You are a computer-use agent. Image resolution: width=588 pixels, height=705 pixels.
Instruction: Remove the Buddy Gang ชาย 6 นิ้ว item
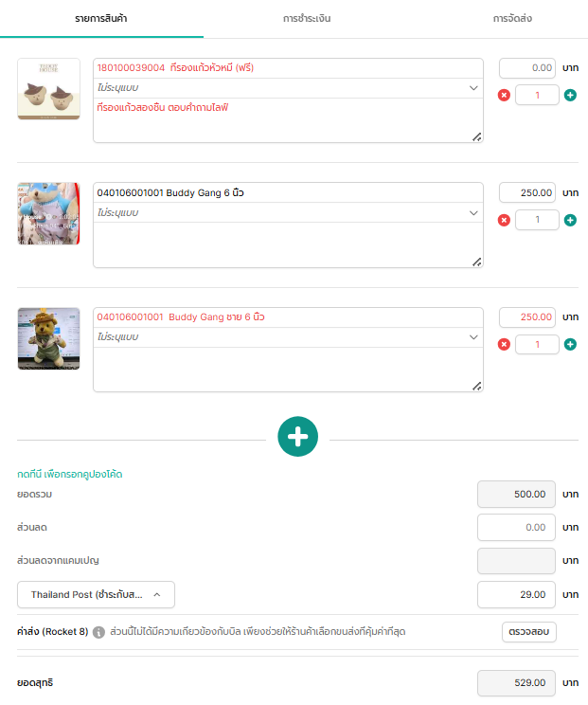pyautogui.click(x=504, y=345)
